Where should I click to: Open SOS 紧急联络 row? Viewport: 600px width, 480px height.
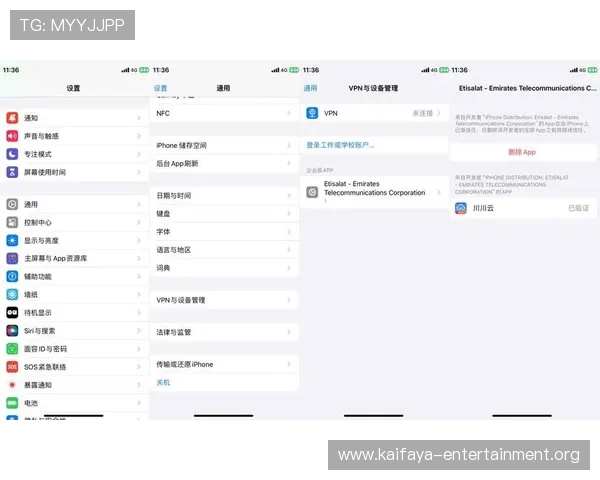[74, 367]
